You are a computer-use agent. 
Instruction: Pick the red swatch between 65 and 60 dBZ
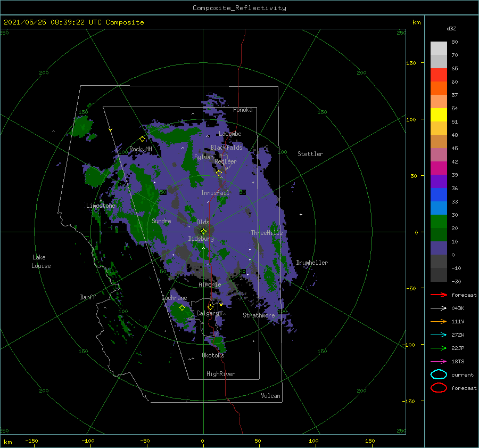pyautogui.click(x=439, y=75)
